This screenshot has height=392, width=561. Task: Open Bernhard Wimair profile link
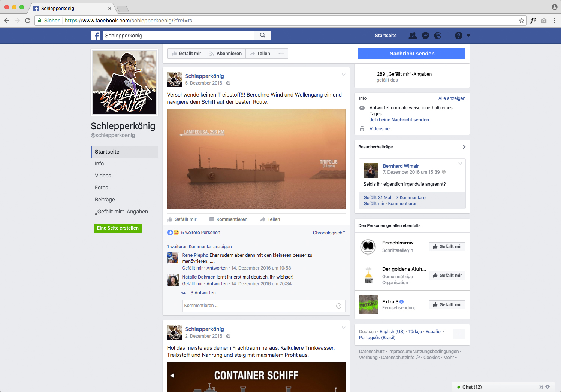(x=401, y=166)
